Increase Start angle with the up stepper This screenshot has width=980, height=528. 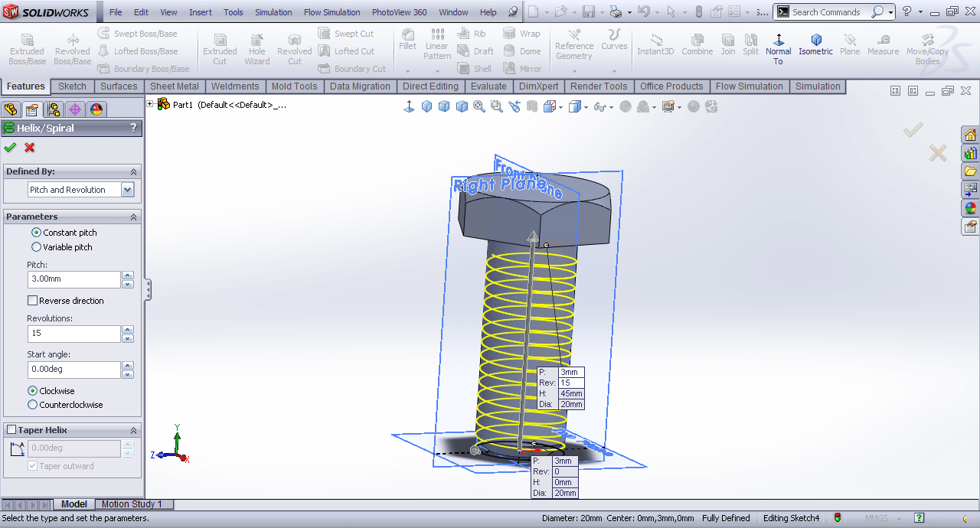pos(128,365)
